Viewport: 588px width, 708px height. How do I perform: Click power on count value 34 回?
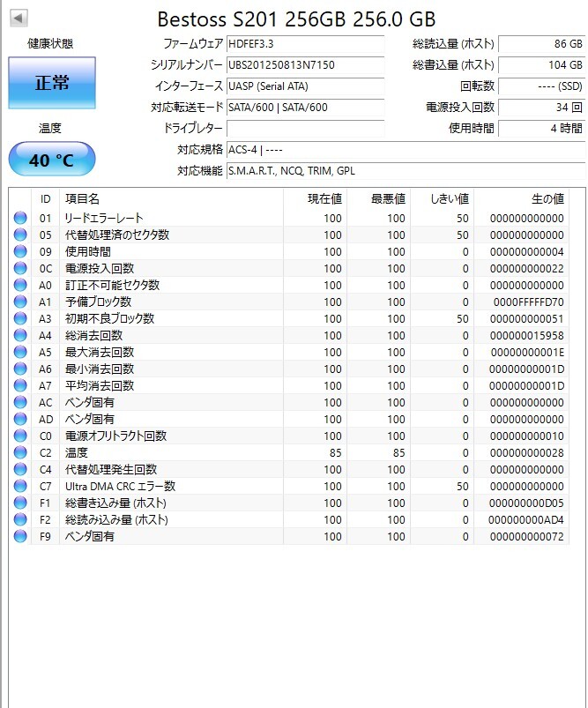pyautogui.click(x=542, y=108)
